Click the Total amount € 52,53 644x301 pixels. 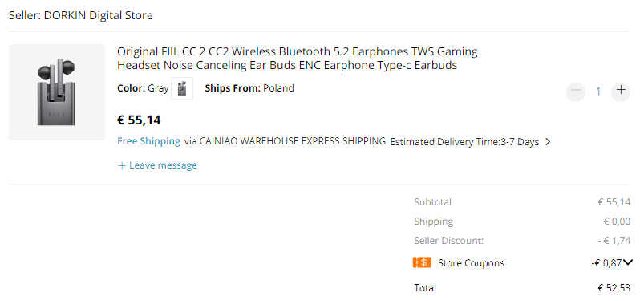(x=614, y=288)
